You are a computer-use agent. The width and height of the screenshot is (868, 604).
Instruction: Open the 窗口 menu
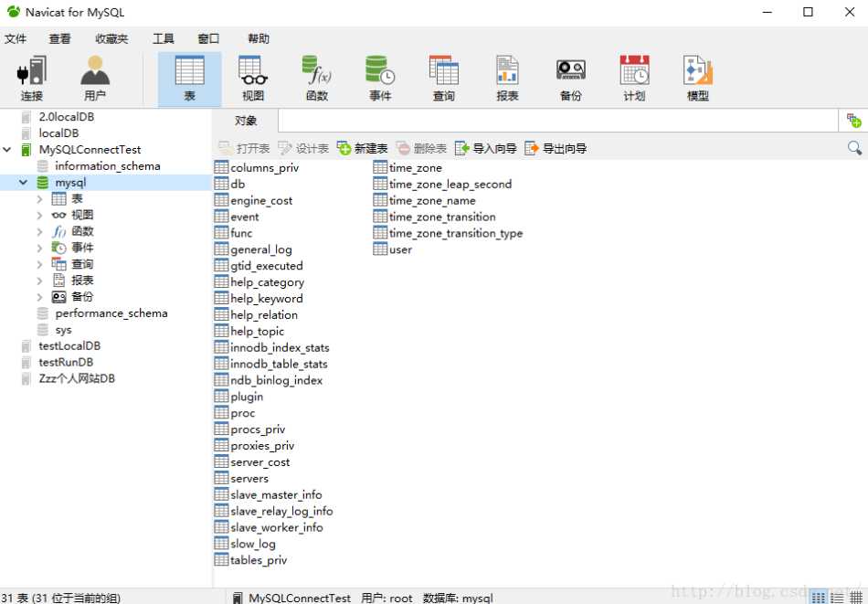(x=208, y=38)
